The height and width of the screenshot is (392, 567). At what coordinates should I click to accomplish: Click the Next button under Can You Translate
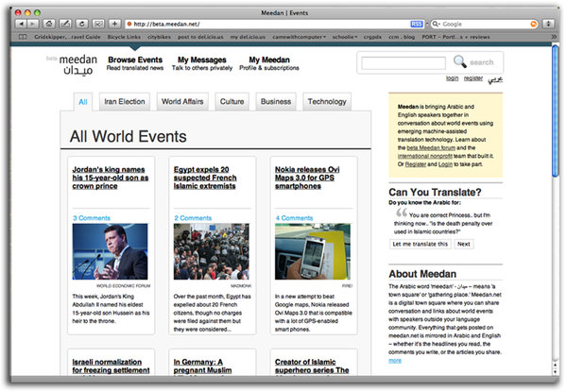[464, 244]
